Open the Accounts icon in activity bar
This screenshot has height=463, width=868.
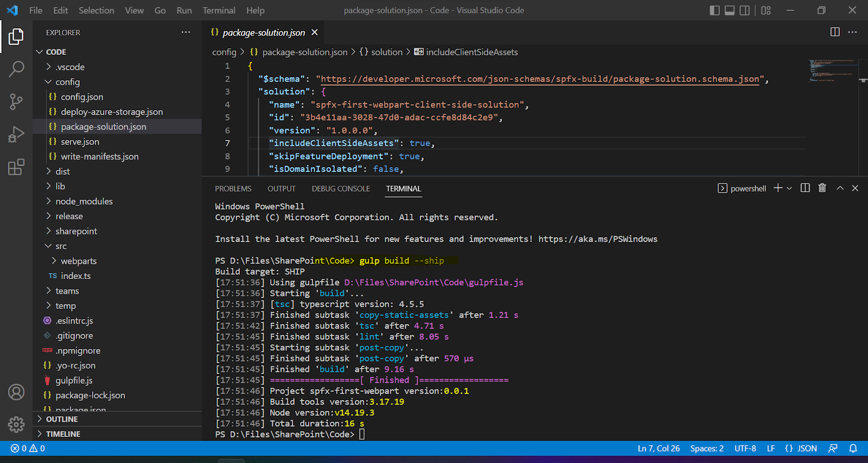pos(16,392)
